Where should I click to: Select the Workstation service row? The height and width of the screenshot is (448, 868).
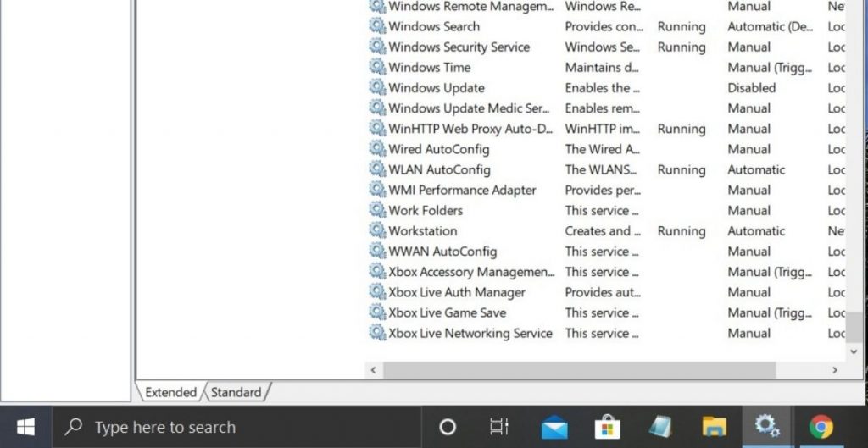[423, 231]
